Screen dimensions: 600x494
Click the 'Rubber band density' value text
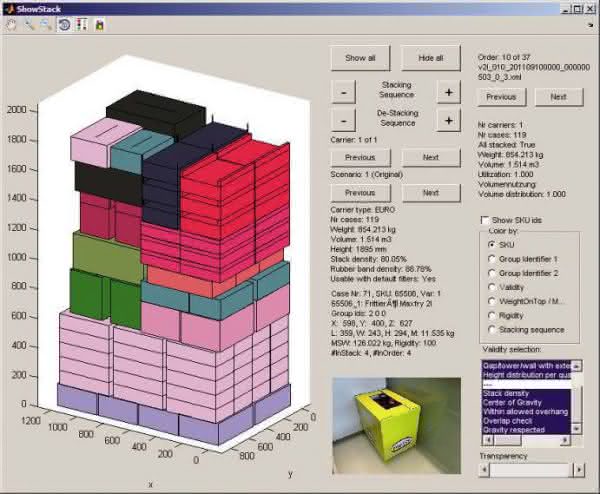coord(381,269)
